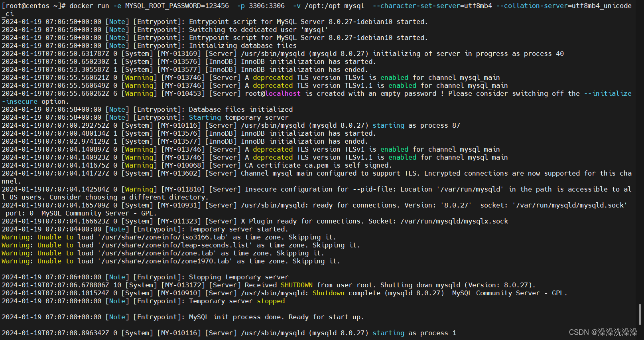Click the '/usr/share/zoneinfo/zone.tab' path

157,253
